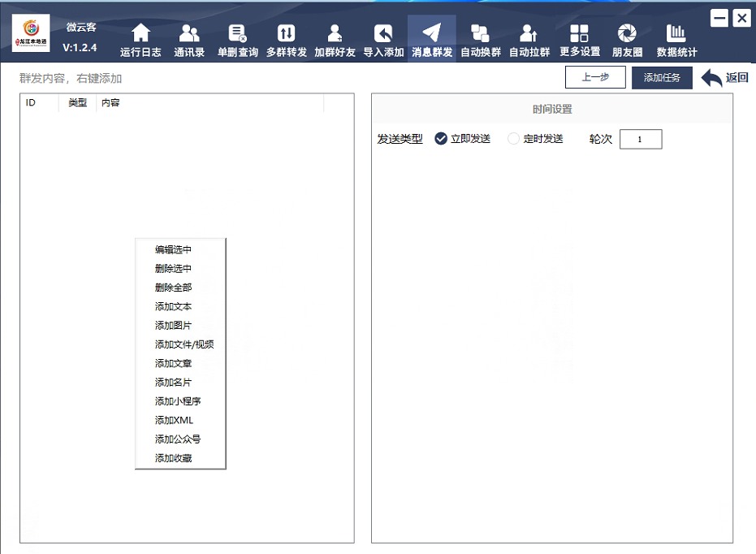Screen dimensions: 756x554
Task: Open the 数据统计 chart icon
Action: pos(676,33)
